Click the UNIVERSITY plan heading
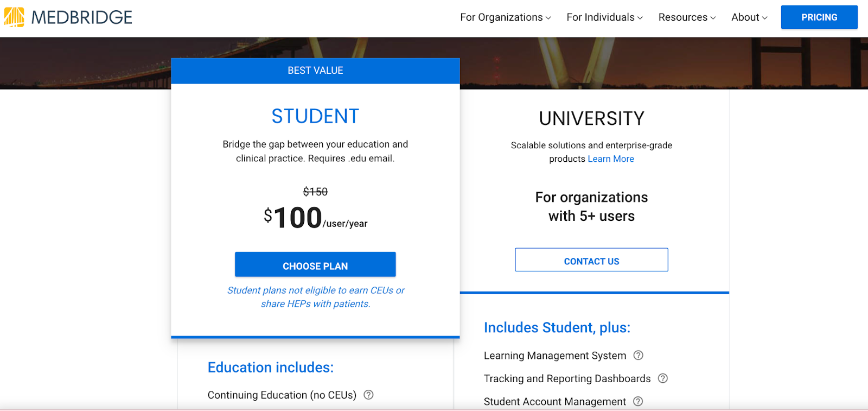Viewport: 868px width, 411px height. click(x=591, y=118)
